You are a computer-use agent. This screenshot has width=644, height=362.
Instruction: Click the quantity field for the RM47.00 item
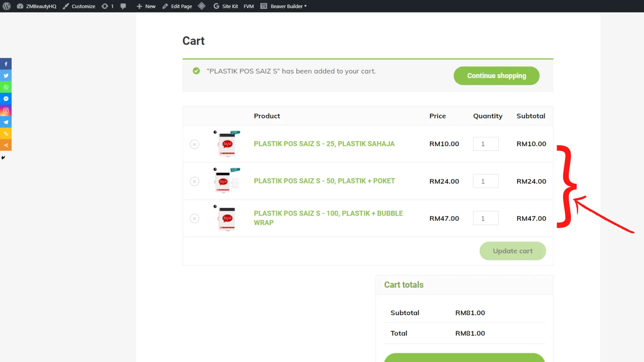point(485,218)
